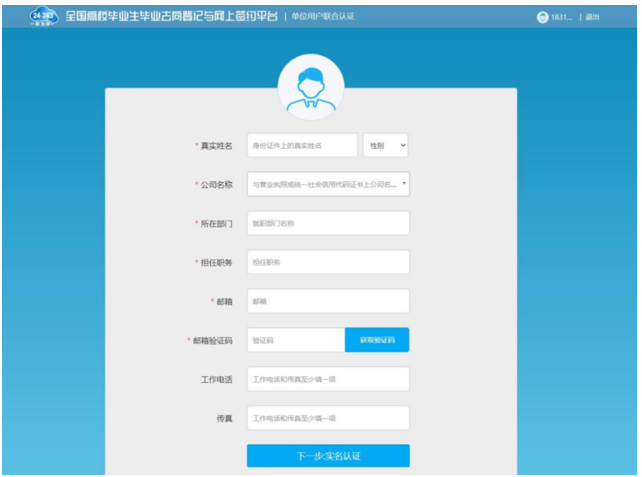This screenshot has width=642, height=477.
Task: Click the 下一步:实名认证 button
Action: click(x=328, y=456)
